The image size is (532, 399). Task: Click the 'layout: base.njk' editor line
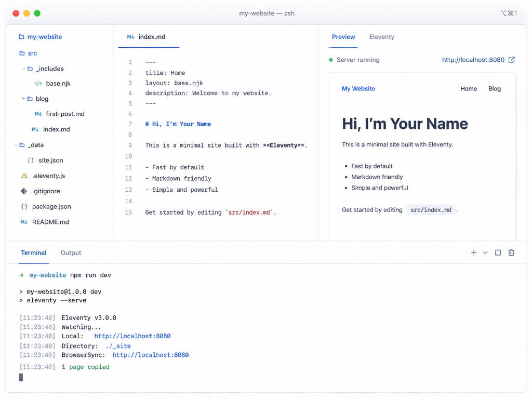[x=174, y=83]
